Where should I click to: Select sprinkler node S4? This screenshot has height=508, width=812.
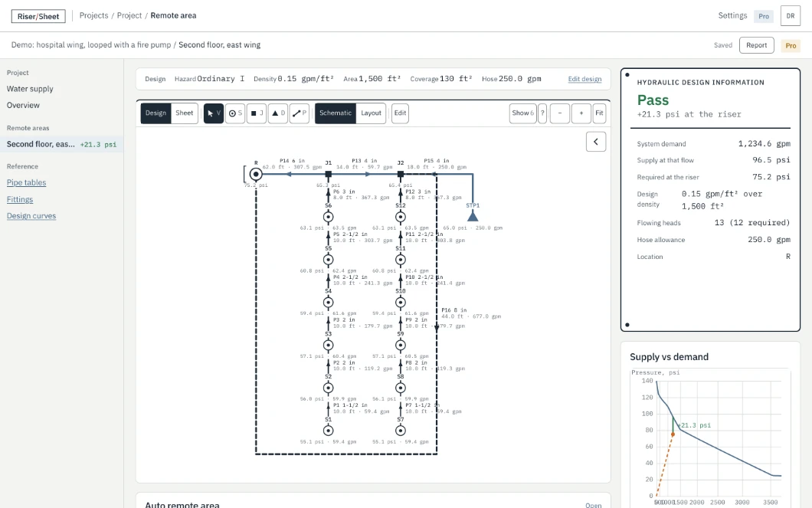pos(329,303)
